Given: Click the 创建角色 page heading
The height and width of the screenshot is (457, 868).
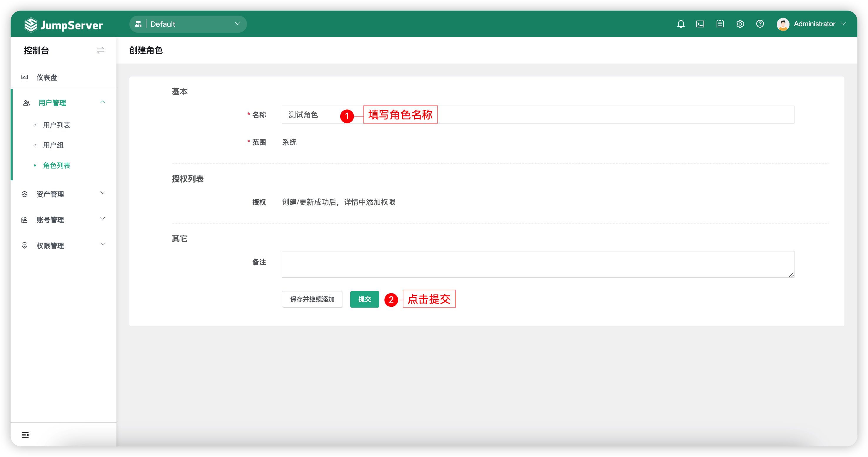Looking at the screenshot, I should point(146,50).
